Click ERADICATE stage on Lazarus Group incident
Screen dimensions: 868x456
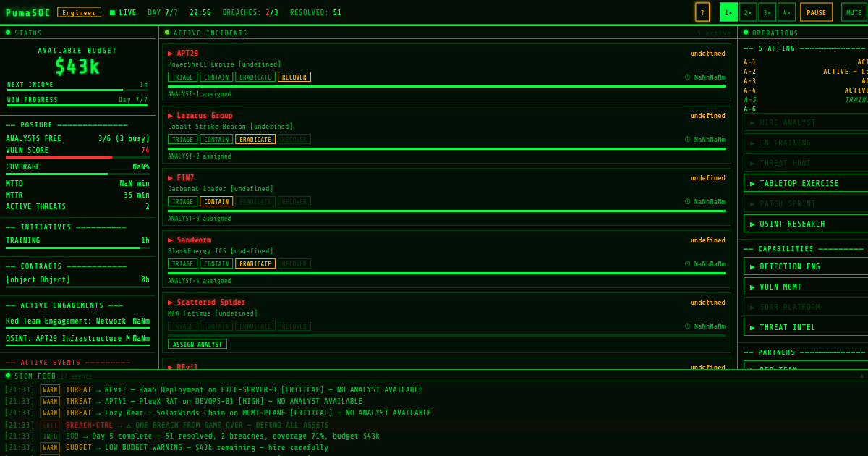point(255,139)
